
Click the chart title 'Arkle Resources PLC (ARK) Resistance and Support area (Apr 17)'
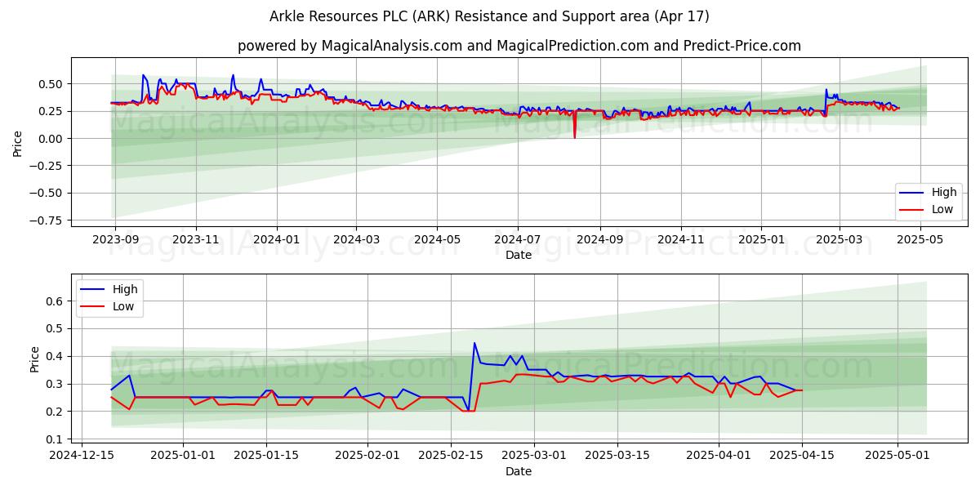click(x=489, y=16)
